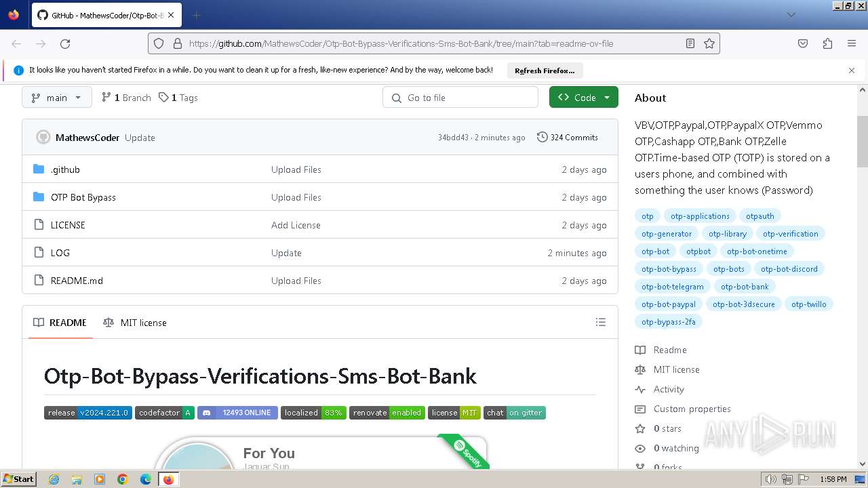Click the chat on gitter badge
Image resolution: width=868 pixels, height=488 pixels.
pos(515,413)
